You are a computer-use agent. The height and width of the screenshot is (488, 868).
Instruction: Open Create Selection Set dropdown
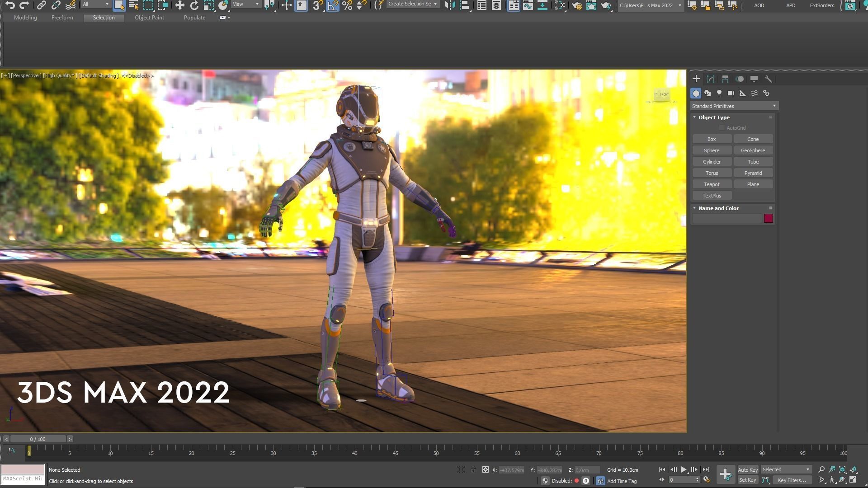[412, 4]
